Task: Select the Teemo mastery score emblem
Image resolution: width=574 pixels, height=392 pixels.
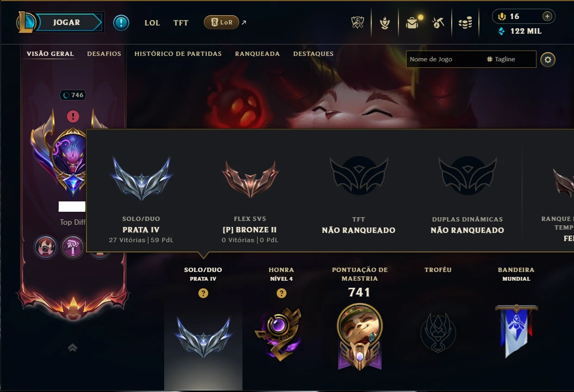Action: click(359, 337)
